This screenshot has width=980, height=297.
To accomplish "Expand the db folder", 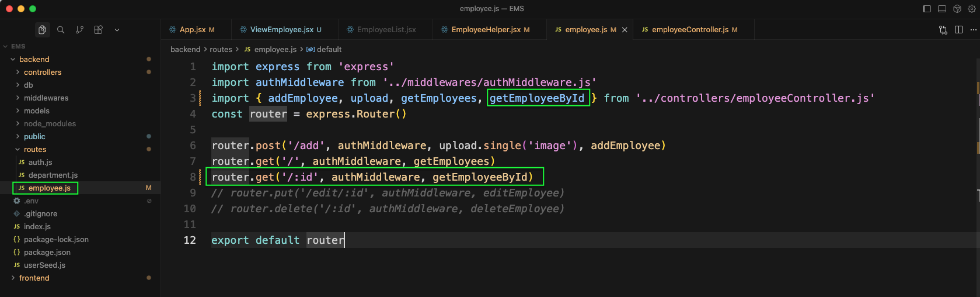I will 28,85.
